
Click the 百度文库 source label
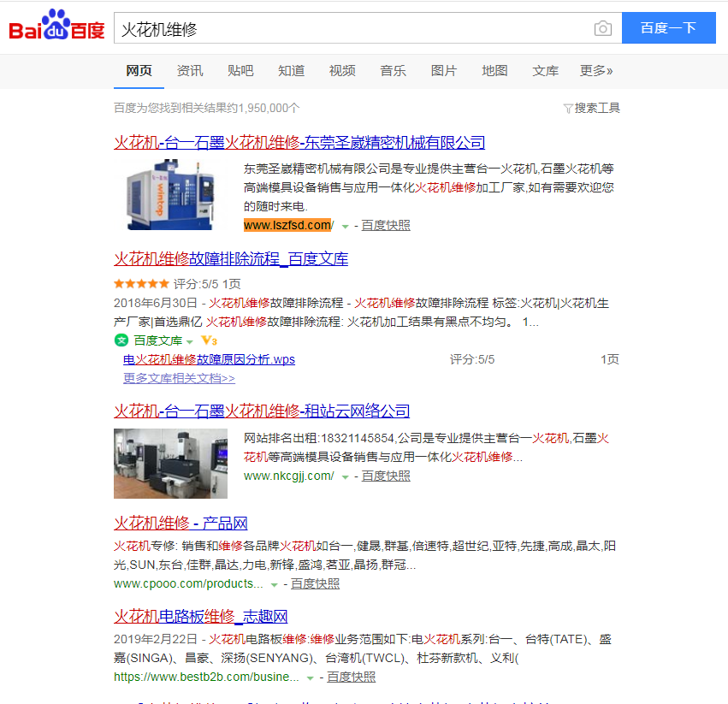pyautogui.click(x=158, y=340)
